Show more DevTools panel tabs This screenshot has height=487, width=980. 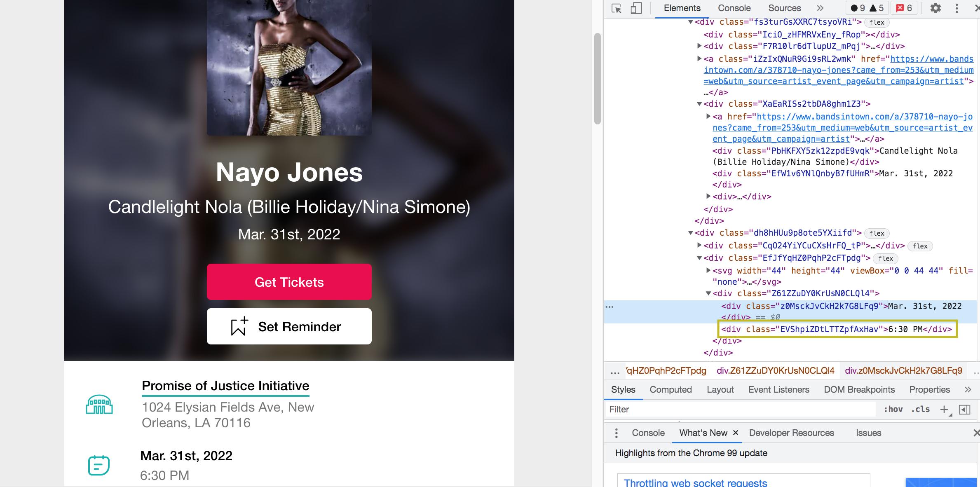(x=820, y=8)
